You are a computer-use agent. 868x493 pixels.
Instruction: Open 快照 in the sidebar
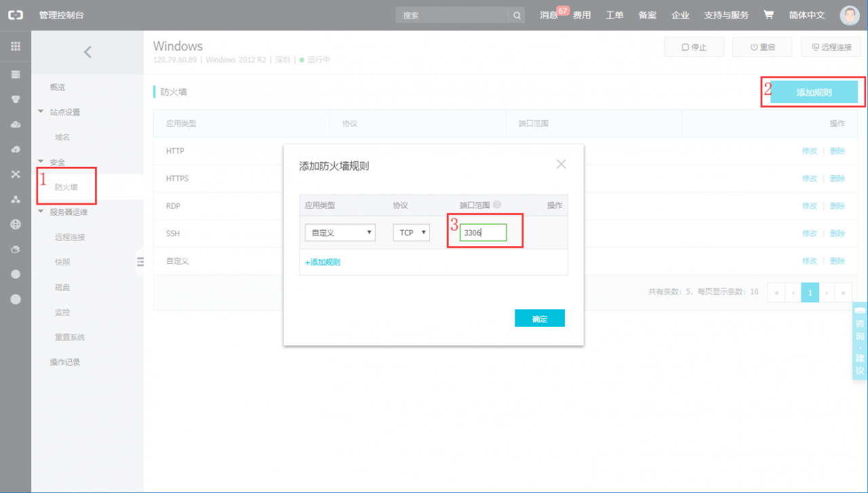(62, 262)
